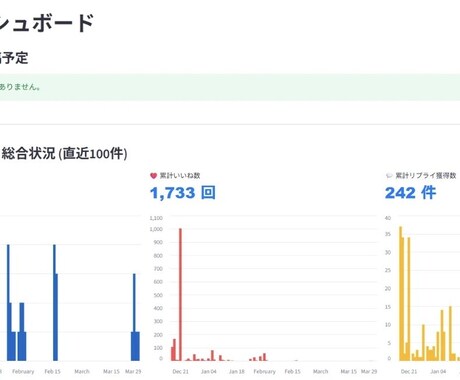Click the Mar 29 label under likes chart
Image resolution: width=460 pixels, height=380 pixels.
[x=369, y=371]
